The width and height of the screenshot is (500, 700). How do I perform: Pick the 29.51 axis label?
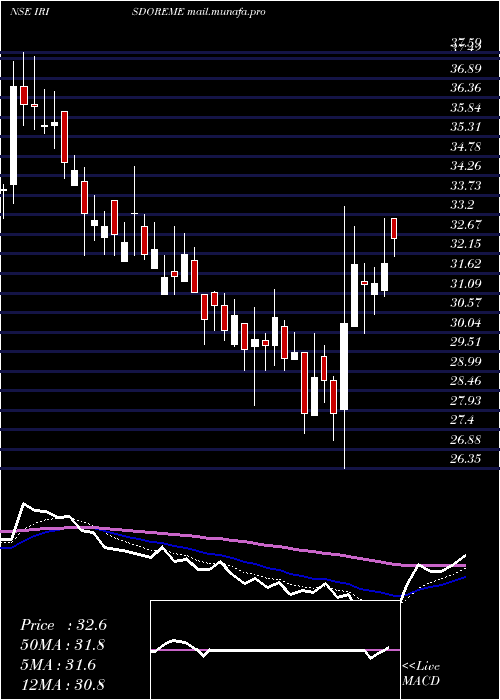tap(466, 342)
